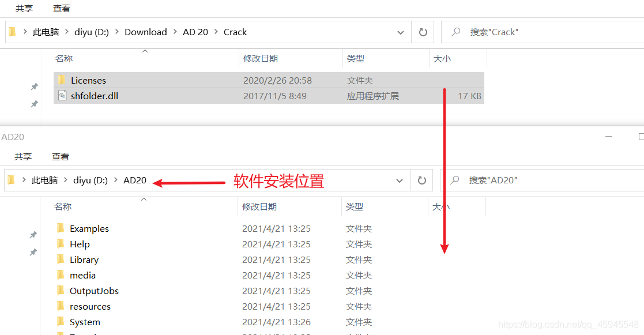Select the shfolder.dll file icon
The width and height of the screenshot is (644, 335).
click(x=62, y=96)
